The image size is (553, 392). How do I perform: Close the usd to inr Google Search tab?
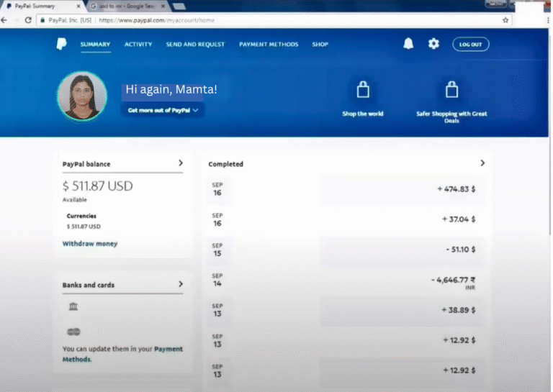click(x=163, y=6)
